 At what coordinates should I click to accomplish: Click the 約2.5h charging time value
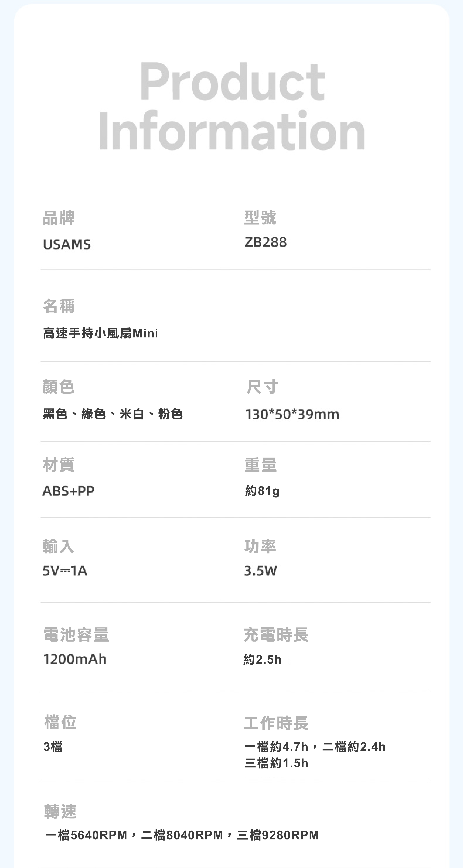coord(262,659)
